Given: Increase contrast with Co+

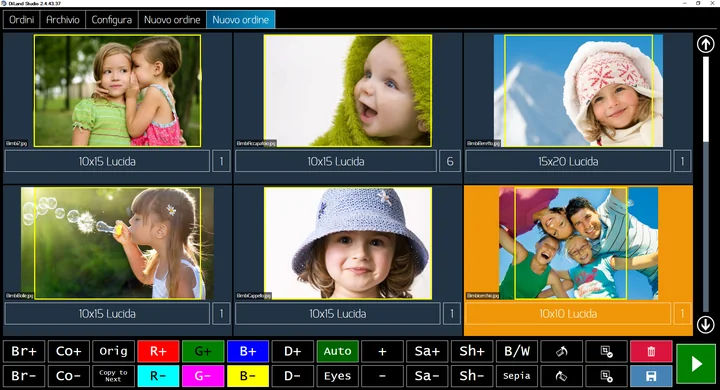Looking at the screenshot, I should pyautogui.click(x=68, y=351).
